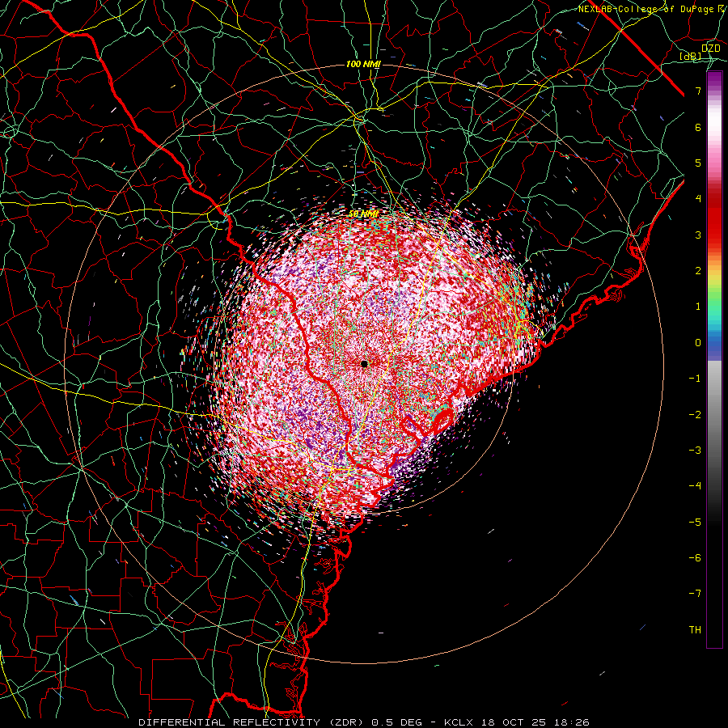Click the black radar site dot
The image size is (728, 728).
pyautogui.click(x=364, y=363)
